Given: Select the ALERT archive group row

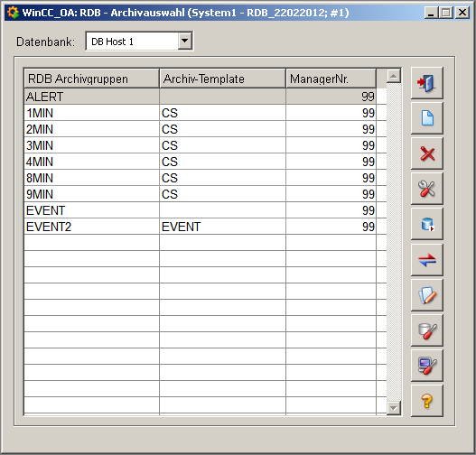Looking at the screenshot, I should [200, 97].
